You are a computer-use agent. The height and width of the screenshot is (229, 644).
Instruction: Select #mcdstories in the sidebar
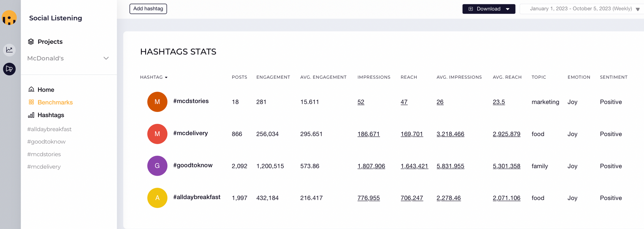click(44, 154)
